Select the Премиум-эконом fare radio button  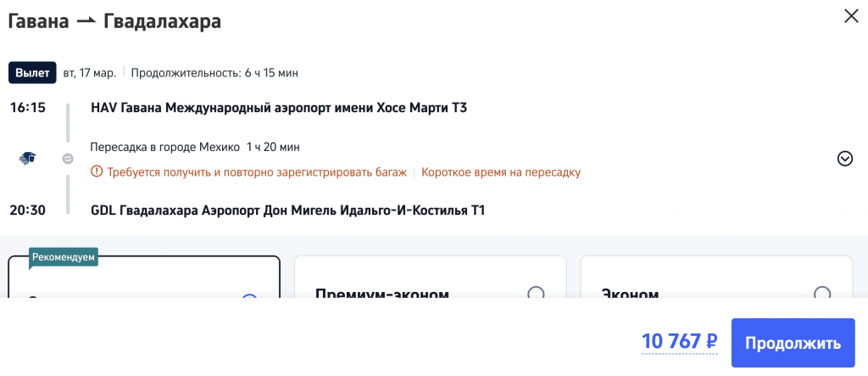point(536,294)
